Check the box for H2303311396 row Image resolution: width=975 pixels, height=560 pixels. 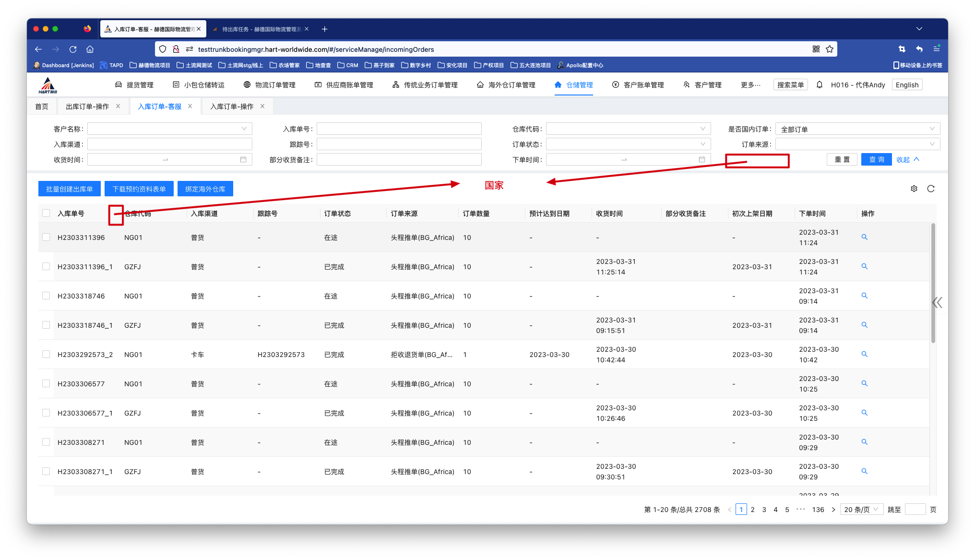(x=46, y=237)
